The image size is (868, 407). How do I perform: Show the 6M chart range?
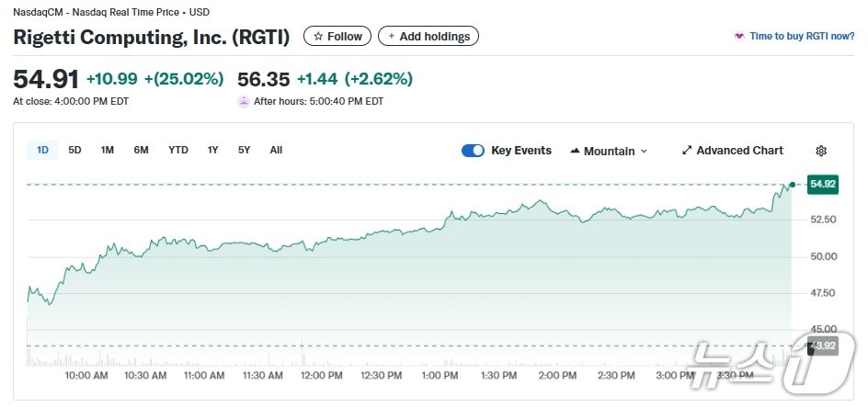pyautogui.click(x=141, y=150)
